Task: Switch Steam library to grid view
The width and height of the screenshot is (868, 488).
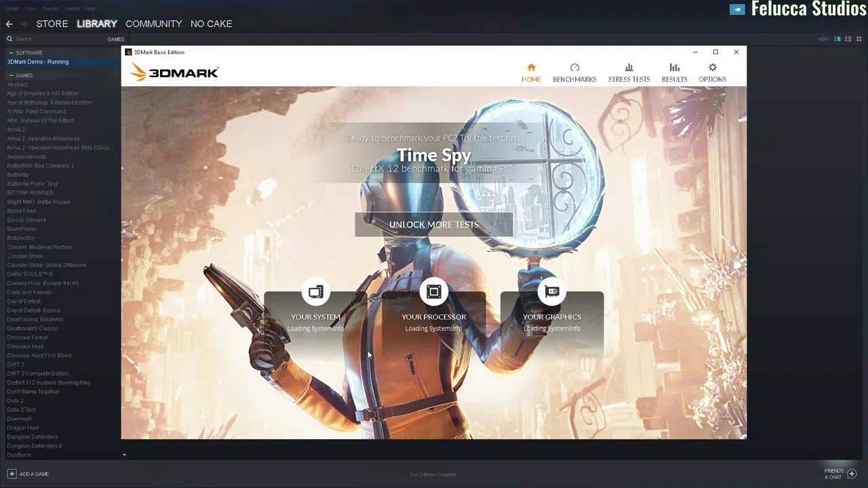Action: pyautogui.click(x=859, y=39)
